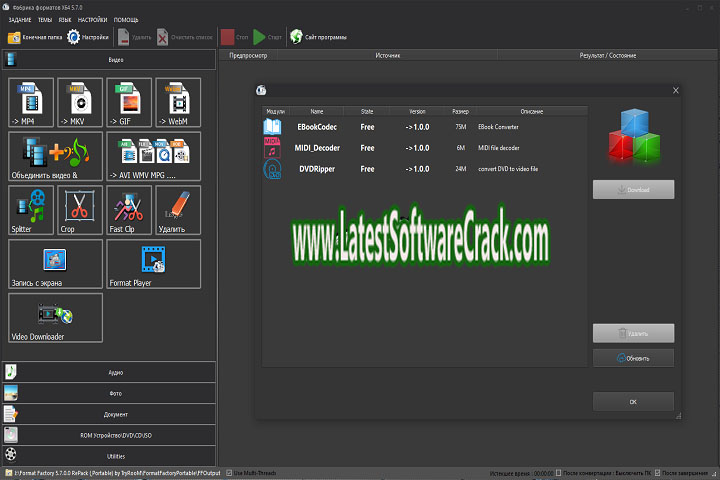This screenshot has width=720, height=480.
Task: Expand the Документ section
Action: pyautogui.click(x=109, y=414)
